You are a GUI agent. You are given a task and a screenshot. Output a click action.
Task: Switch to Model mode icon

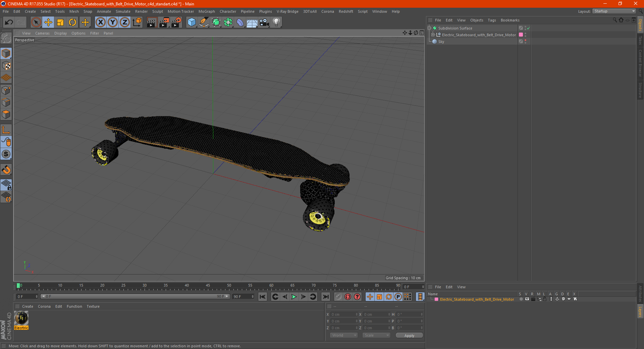click(6, 53)
